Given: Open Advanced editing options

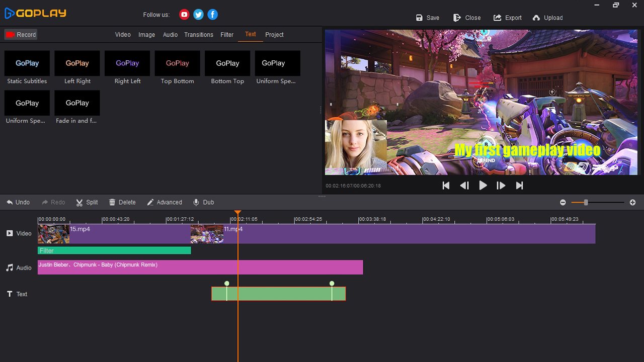Looking at the screenshot, I should 165,202.
